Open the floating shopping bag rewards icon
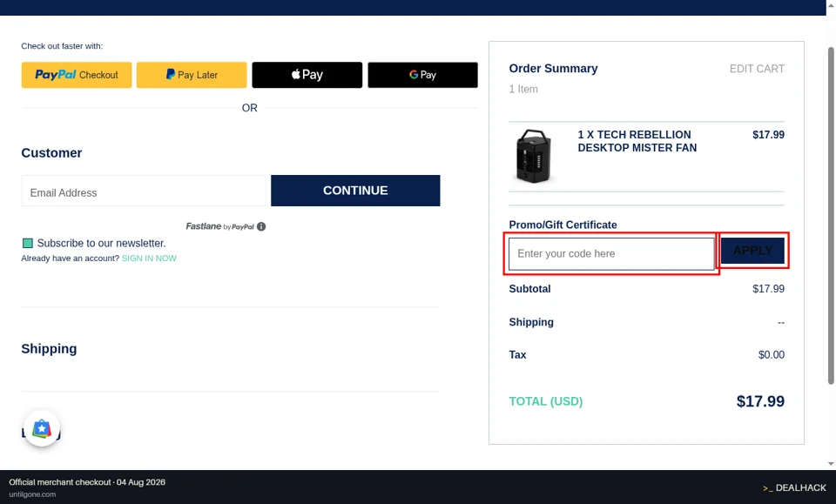This screenshot has height=504, width=836. point(42,428)
